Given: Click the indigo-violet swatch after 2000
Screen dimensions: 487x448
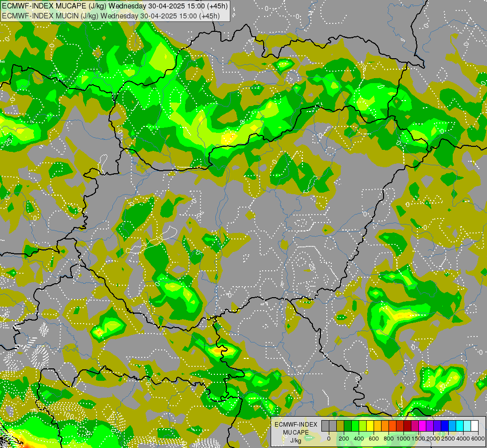Looking at the screenshot, I should click(x=437, y=426).
